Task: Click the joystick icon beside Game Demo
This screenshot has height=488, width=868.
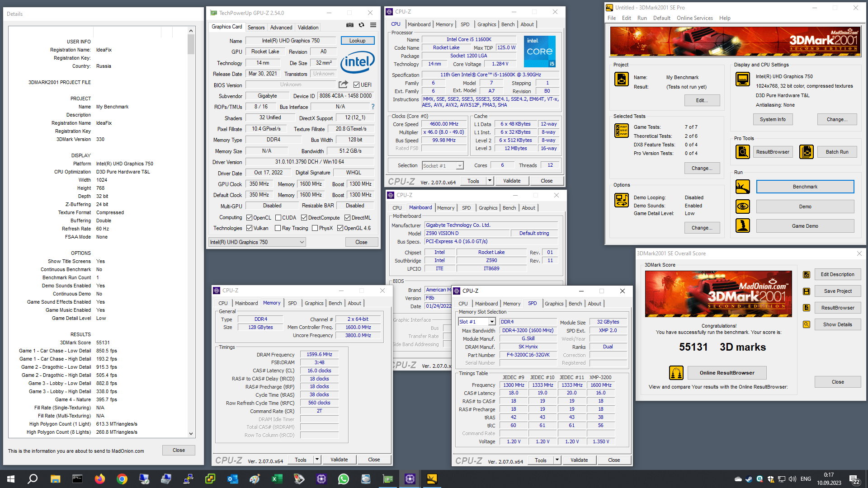Action: [743, 225]
